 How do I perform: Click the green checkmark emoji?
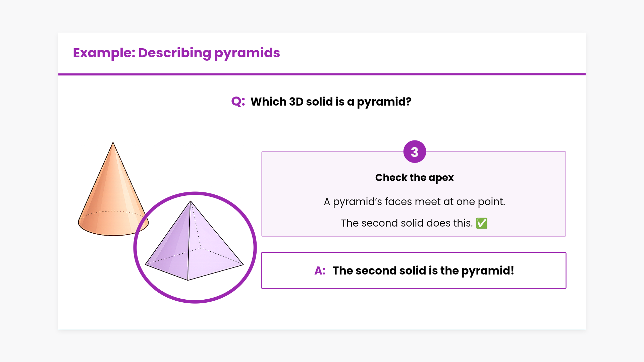tap(482, 223)
